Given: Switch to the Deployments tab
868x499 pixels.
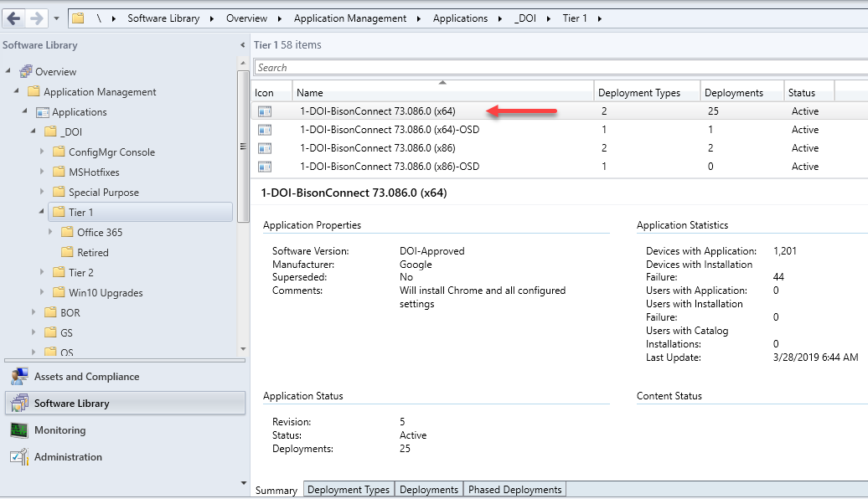Looking at the screenshot, I should tap(429, 490).
